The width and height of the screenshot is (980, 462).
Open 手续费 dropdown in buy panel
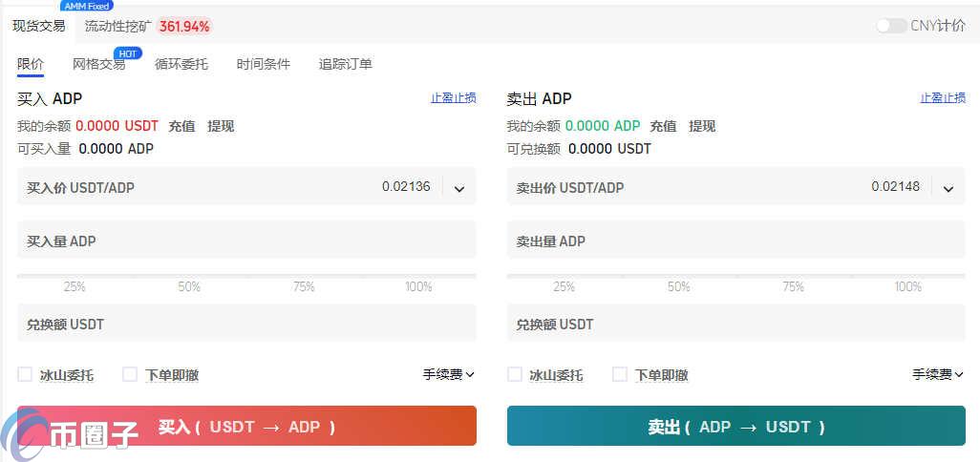tap(449, 375)
